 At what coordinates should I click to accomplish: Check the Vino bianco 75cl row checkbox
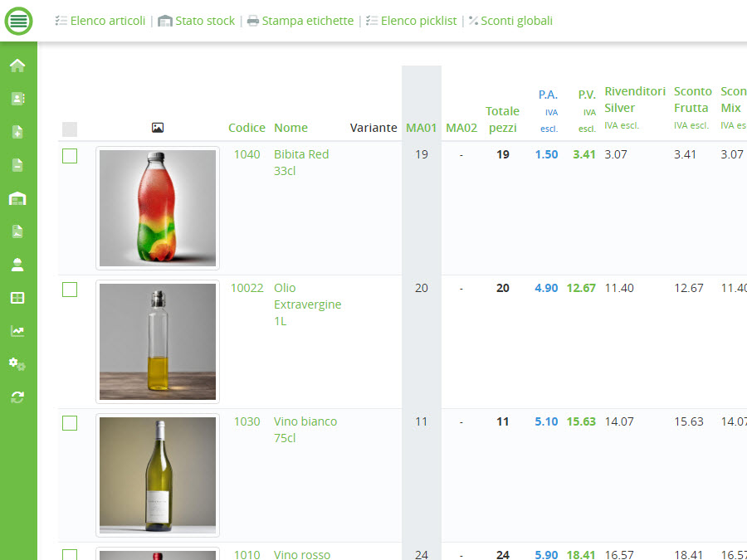(x=70, y=423)
